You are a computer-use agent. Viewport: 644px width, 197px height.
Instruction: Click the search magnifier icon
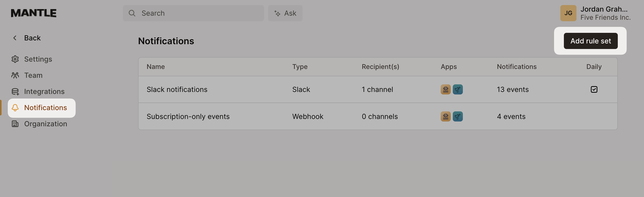132,13
